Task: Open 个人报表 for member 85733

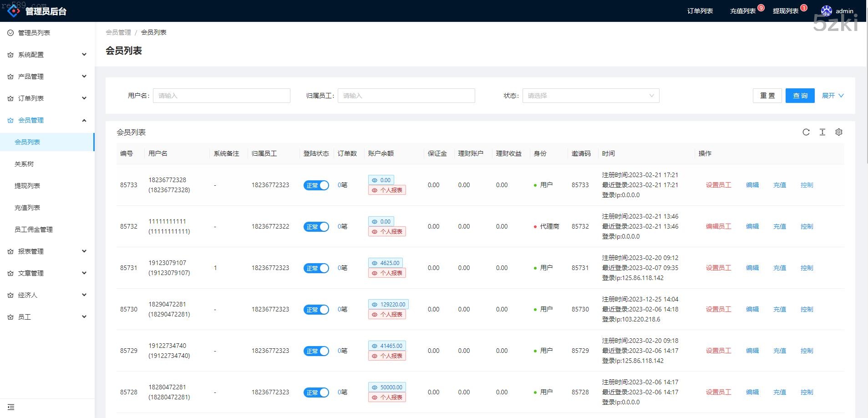Action: (x=387, y=190)
